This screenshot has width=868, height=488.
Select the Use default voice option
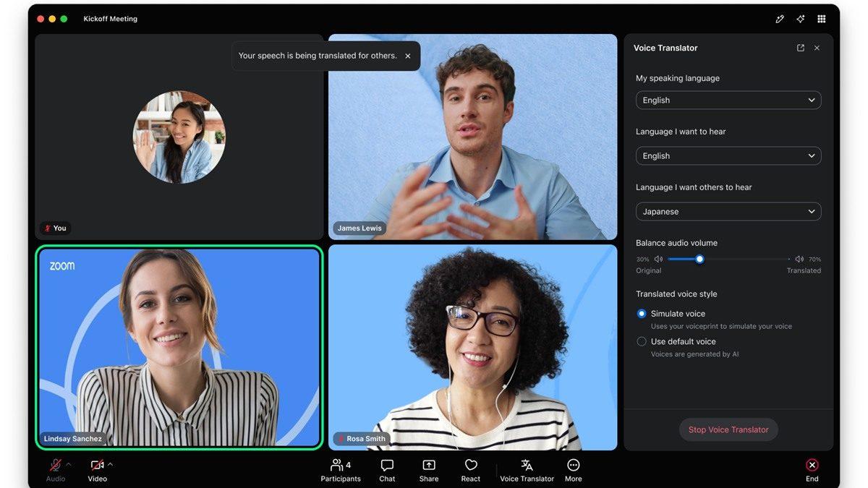[642, 341]
